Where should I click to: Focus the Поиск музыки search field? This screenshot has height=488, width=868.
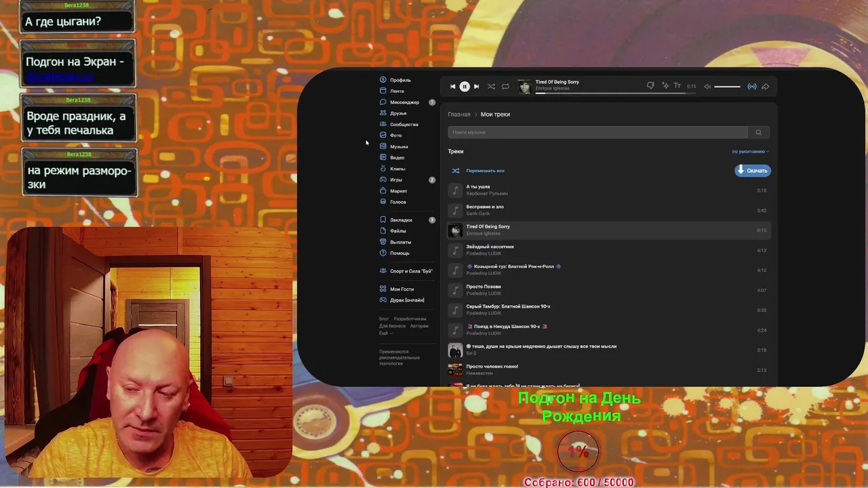pyautogui.click(x=597, y=132)
